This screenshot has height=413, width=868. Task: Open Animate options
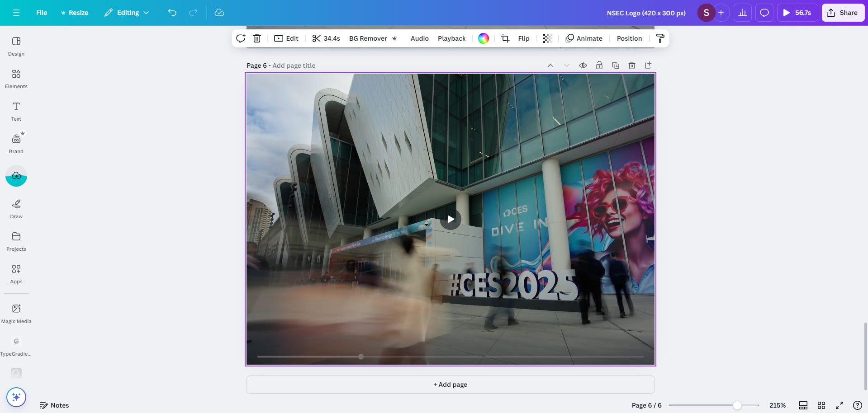(x=584, y=38)
